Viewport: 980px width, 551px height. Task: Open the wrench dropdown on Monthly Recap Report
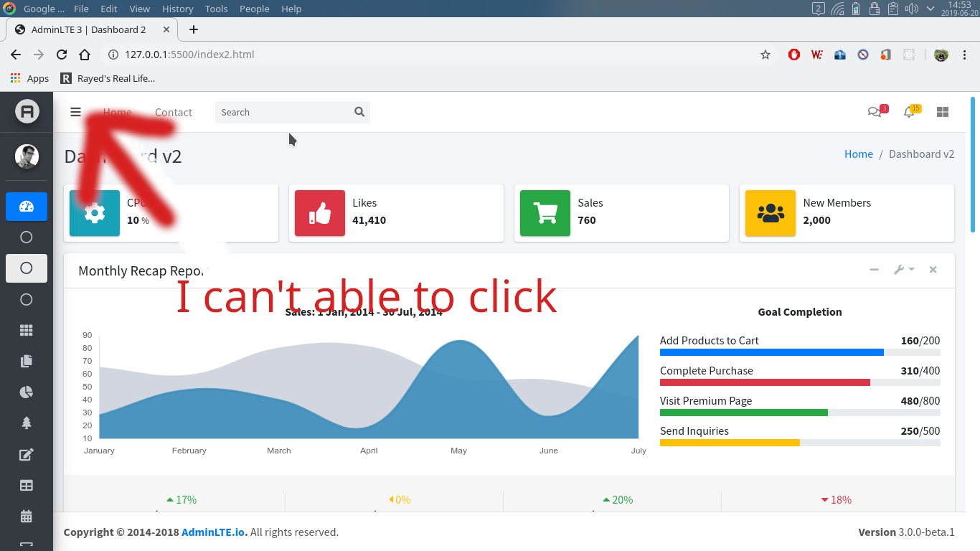tap(903, 270)
